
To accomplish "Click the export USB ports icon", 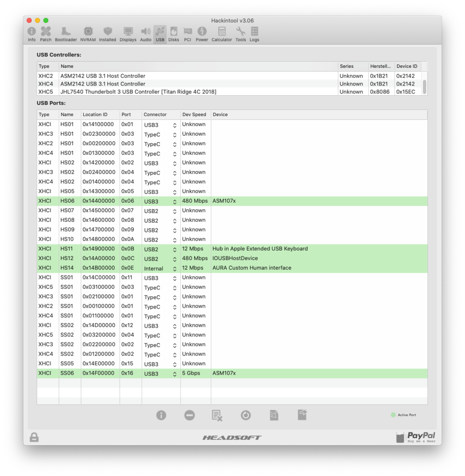I will coord(302,415).
